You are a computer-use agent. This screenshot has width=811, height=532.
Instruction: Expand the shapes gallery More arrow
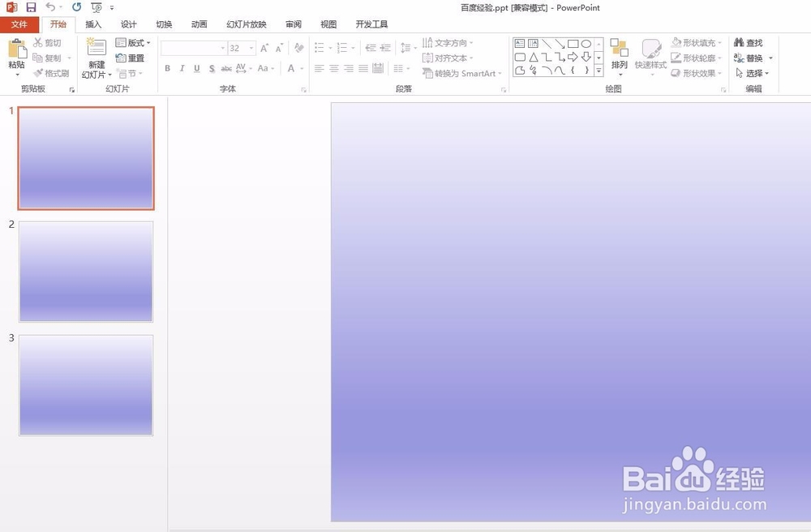599,71
